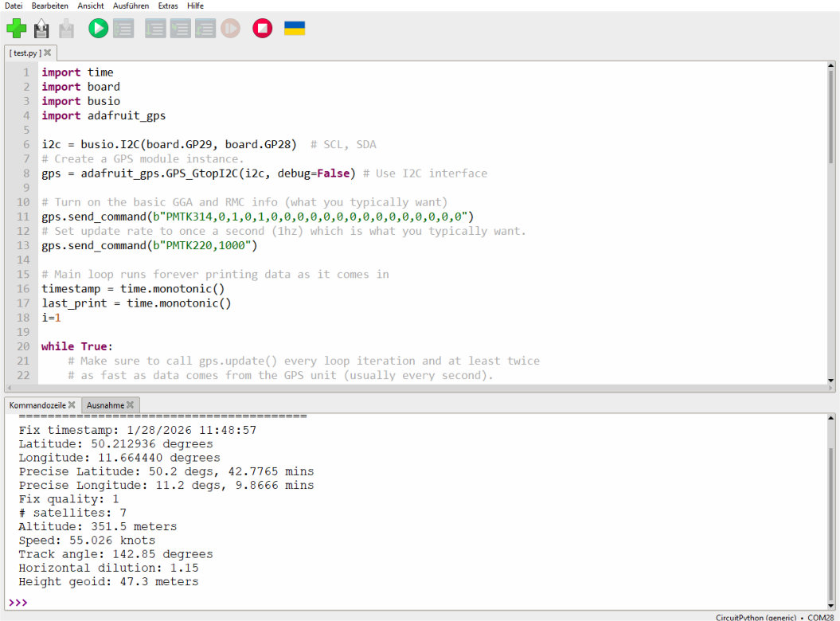The image size is (840, 621).
Task: Open a file with the load icon
Action: (x=41, y=29)
